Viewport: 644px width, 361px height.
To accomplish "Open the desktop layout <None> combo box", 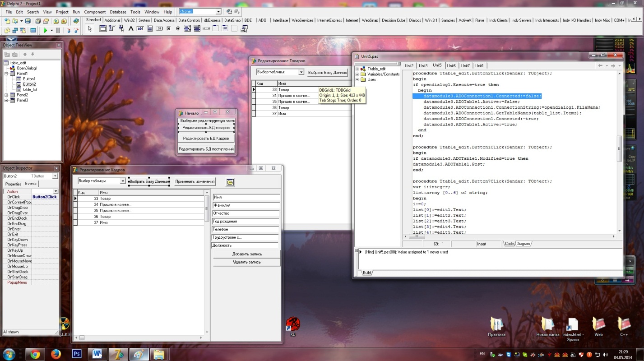I will [x=219, y=11].
